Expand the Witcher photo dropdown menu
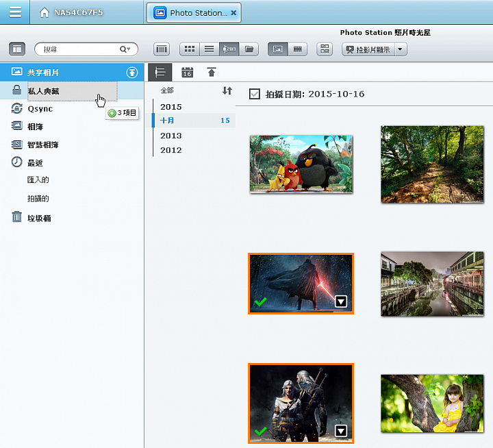493x448 pixels. click(x=341, y=431)
